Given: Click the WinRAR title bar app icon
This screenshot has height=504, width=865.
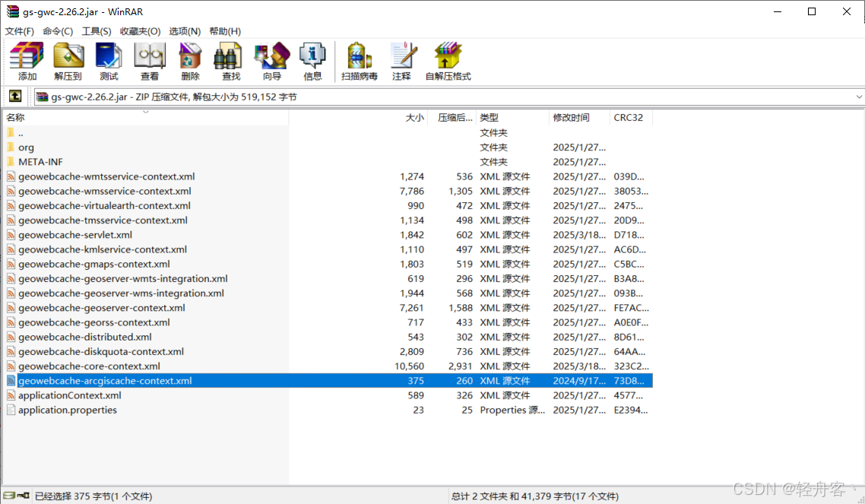Looking at the screenshot, I should click(12, 11).
